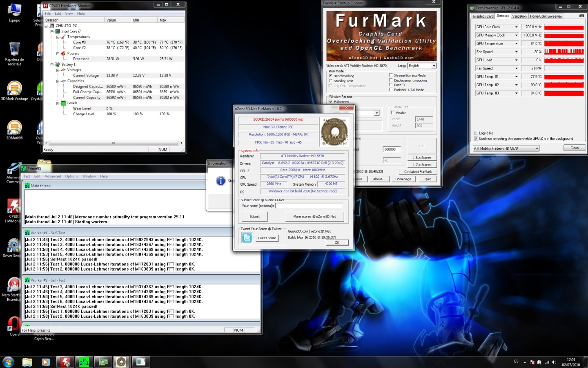
Task: Enable Post FX checkbox
Action: pos(391,85)
